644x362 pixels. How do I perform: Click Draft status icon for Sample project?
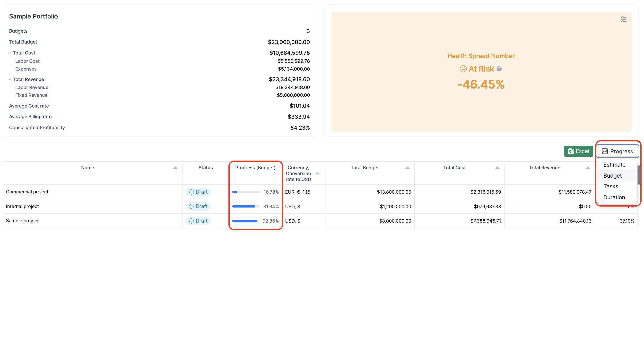(x=191, y=221)
